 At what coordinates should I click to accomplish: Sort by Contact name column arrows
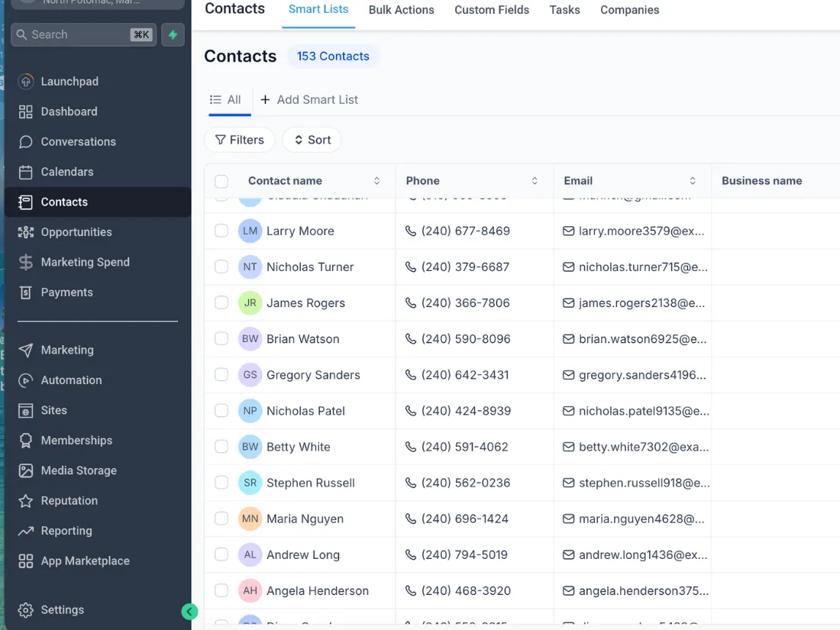376,181
